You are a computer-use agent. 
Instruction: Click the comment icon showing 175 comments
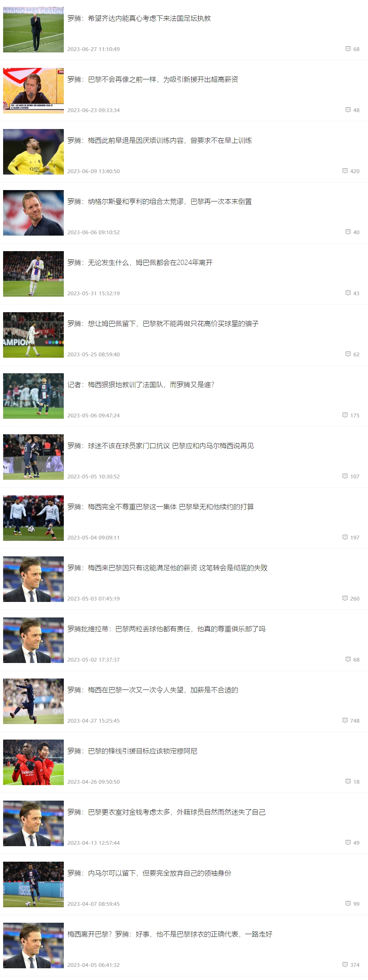pyautogui.click(x=345, y=415)
